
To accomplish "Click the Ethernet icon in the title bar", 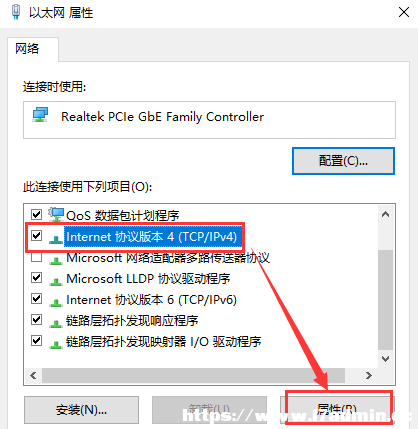I will 16,12.
